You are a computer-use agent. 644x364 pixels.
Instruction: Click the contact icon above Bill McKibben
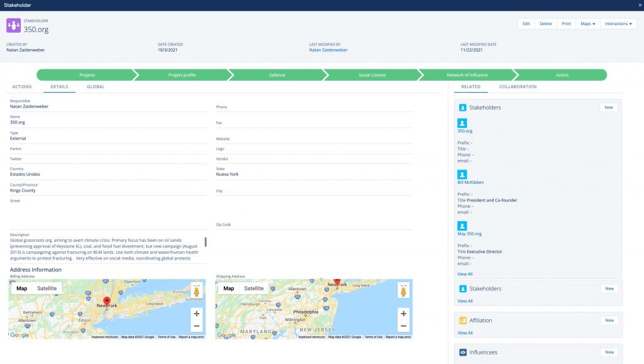[462, 174]
